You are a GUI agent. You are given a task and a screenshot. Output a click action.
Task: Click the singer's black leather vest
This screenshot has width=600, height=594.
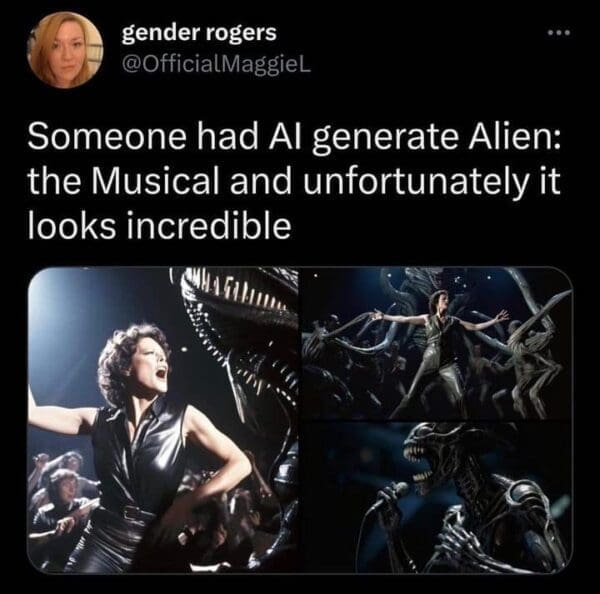coord(142,452)
